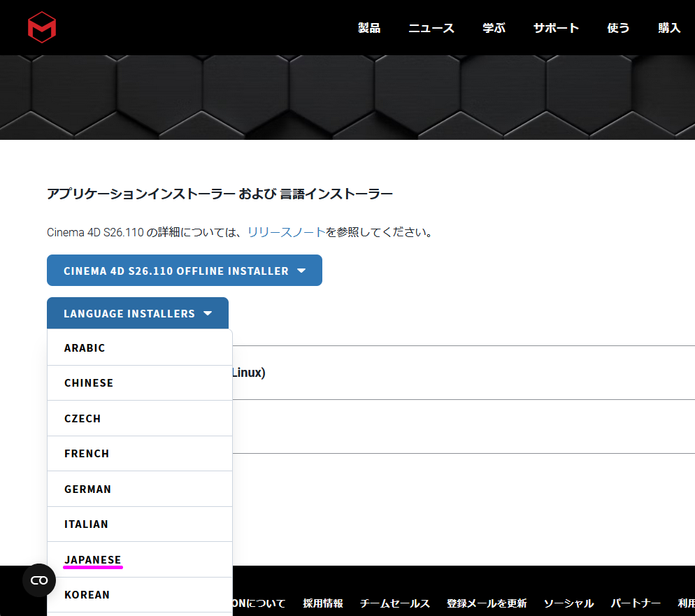695x616 pixels.
Task: Open the リリースノート link
Action: [287, 232]
